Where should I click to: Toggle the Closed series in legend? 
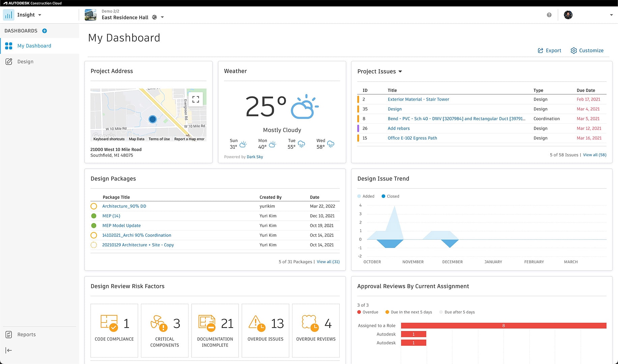click(390, 196)
